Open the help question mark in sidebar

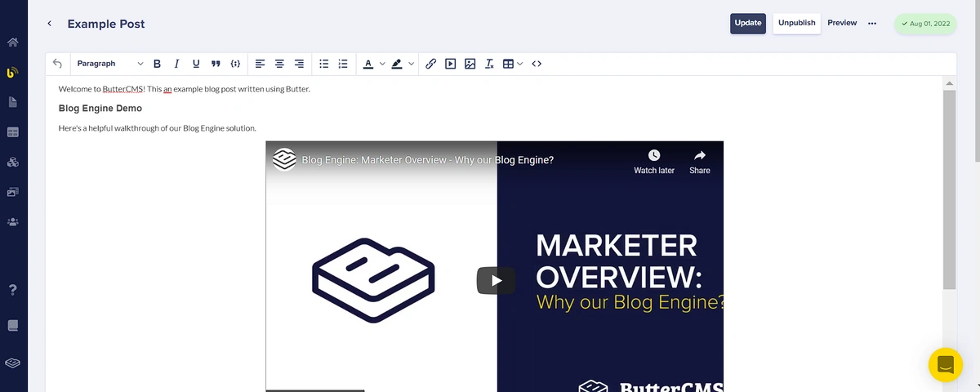click(x=13, y=290)
